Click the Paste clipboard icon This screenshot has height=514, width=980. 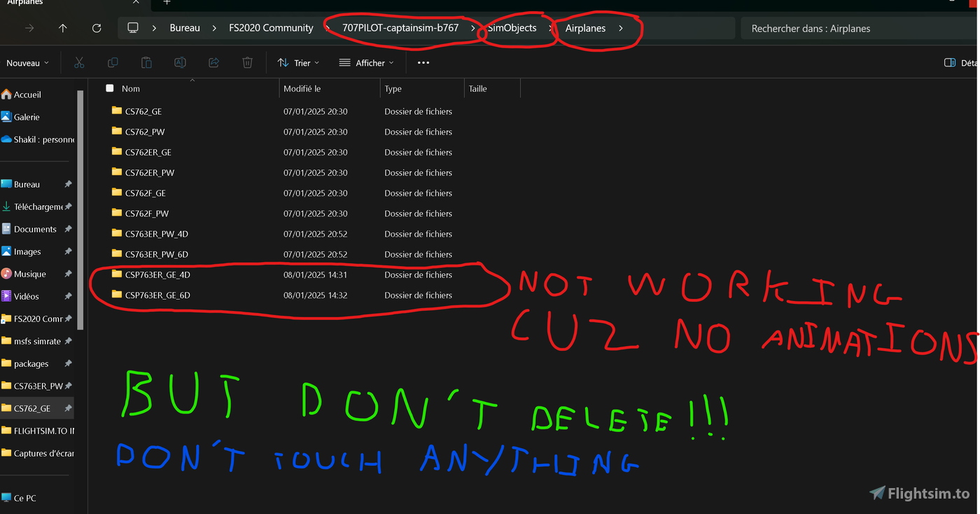tap(146, 63)
